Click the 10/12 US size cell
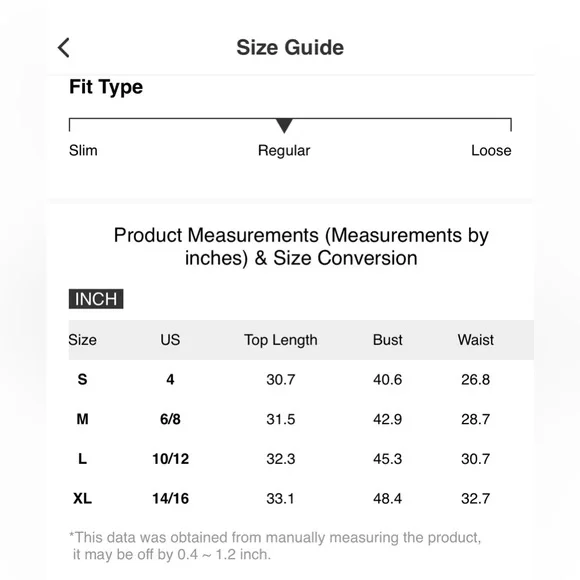This screenshot has width=580, height=580. coord(171,459)
